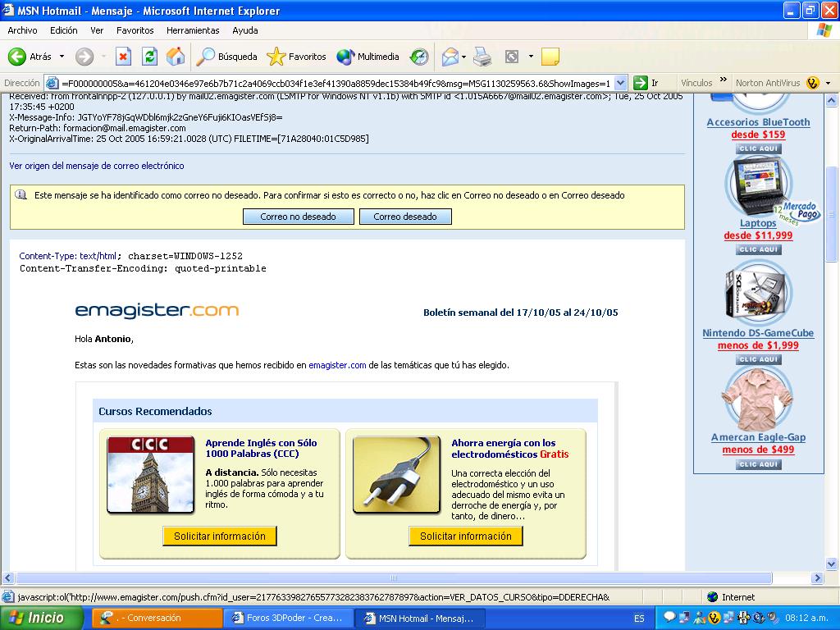Open 'Aprende Inglés con Sólo 1000 Palabras' link
840x630 pixels.
[261, 449]
